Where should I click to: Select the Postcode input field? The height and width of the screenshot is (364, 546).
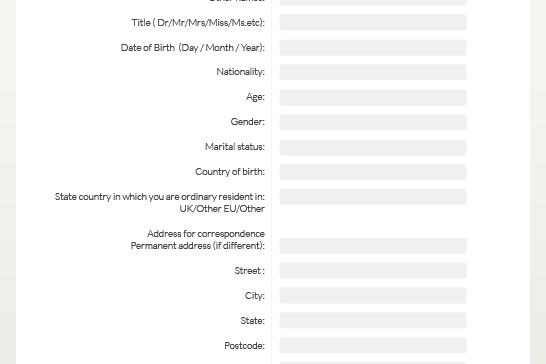373,345
